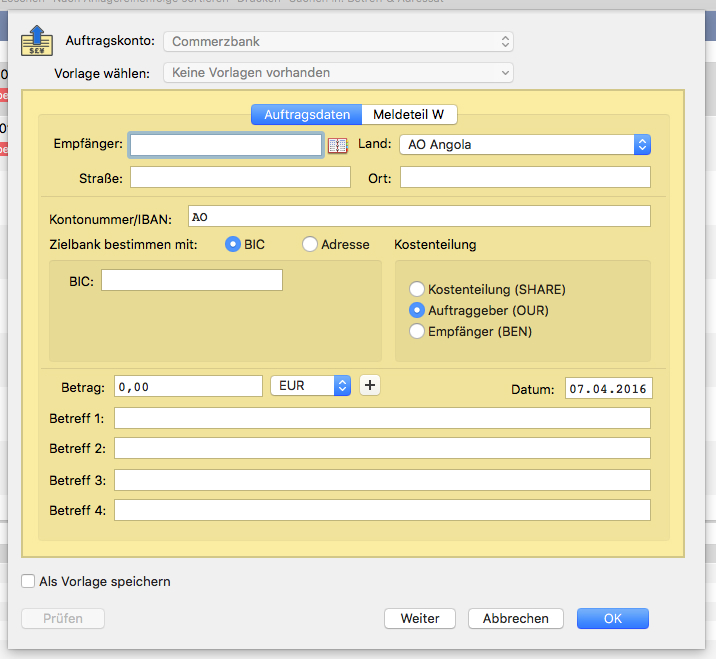Switch to the Auftragsdaten tab
This screenshot has width=716, height=659.
[306, 115]
